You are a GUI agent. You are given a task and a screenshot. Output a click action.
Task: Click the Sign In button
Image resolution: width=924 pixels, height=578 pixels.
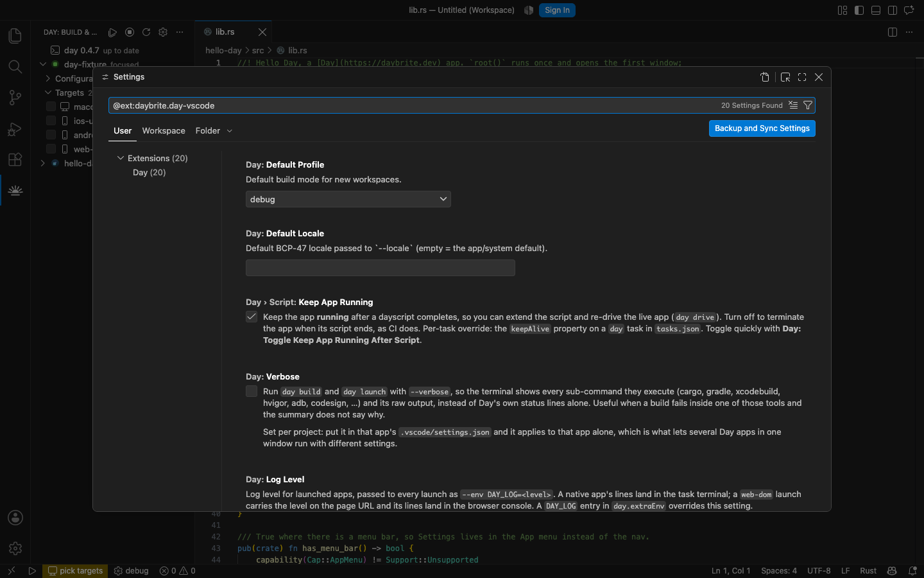coord(557,10)
